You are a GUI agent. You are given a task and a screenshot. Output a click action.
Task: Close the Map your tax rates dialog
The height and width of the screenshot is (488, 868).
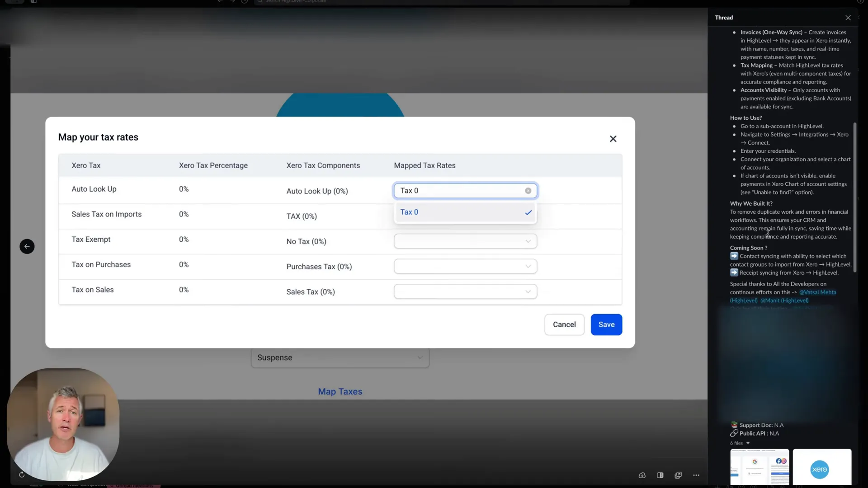click(613, 139)
